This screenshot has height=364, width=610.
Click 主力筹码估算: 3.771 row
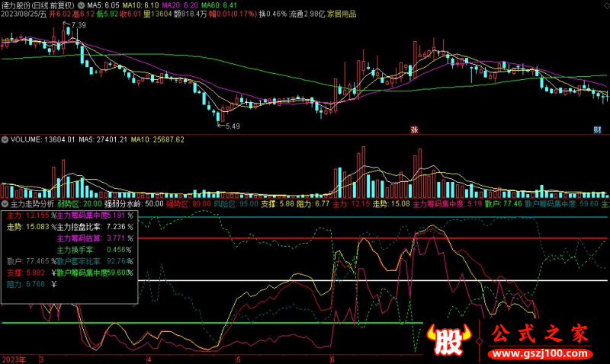95,238
